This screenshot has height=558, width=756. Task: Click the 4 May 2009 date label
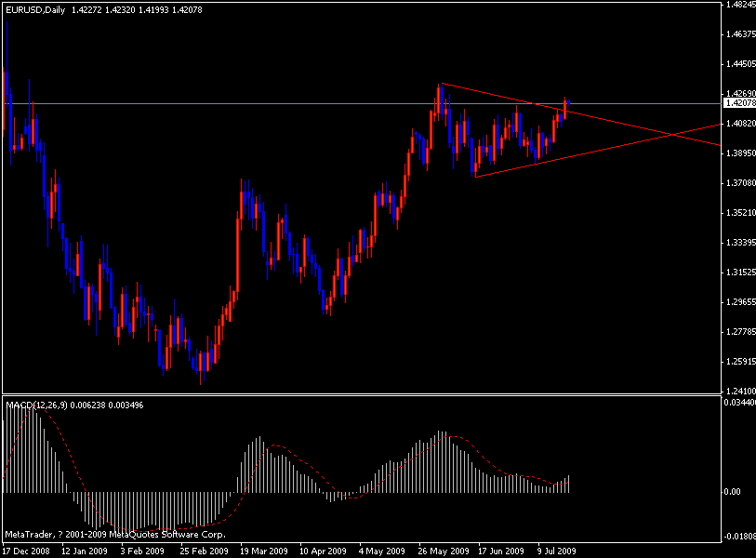tap(382, 551)
